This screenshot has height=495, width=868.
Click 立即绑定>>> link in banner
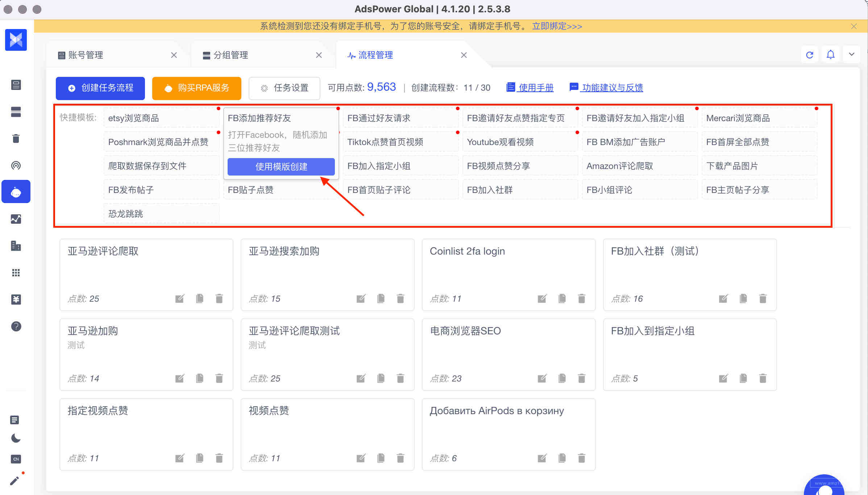557,26
